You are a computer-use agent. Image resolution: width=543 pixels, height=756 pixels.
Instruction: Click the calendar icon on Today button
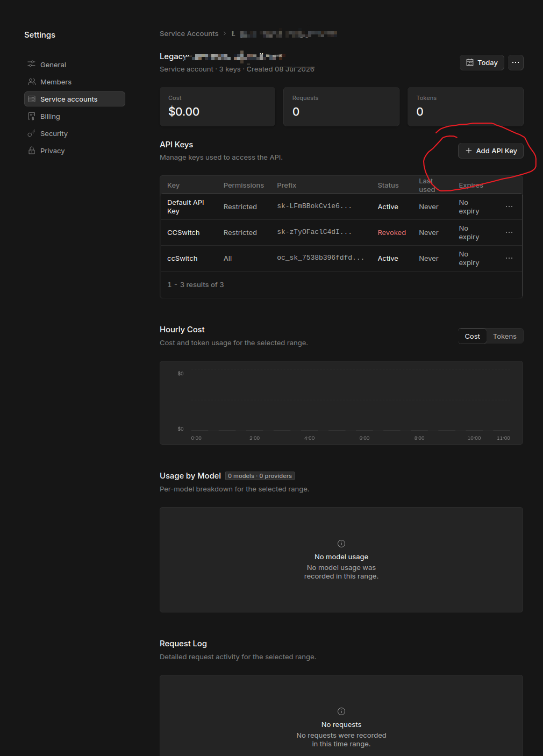point(470,62)
